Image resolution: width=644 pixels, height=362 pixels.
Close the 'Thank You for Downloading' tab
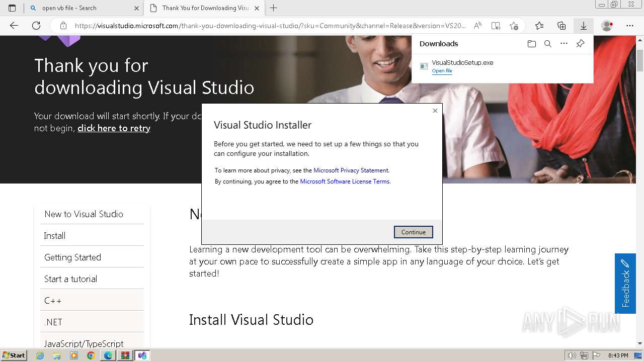pyautogui.click(x=257, y=8)
